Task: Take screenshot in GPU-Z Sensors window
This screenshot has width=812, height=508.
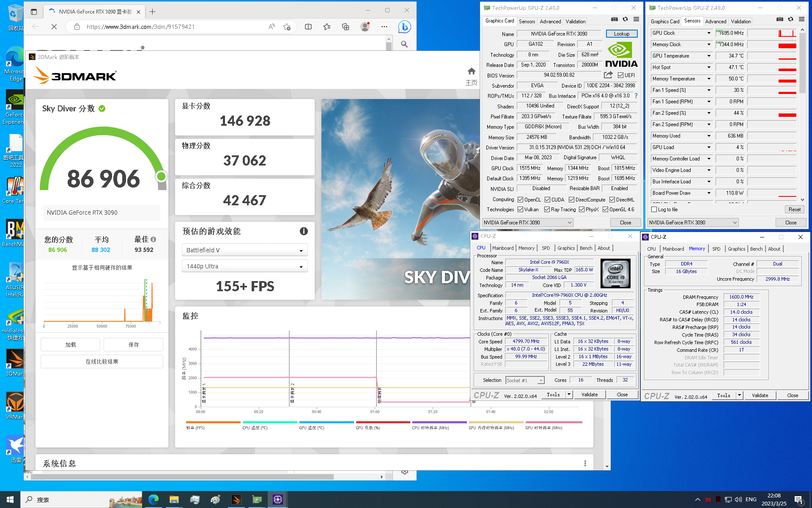Action: pos(780,19)
